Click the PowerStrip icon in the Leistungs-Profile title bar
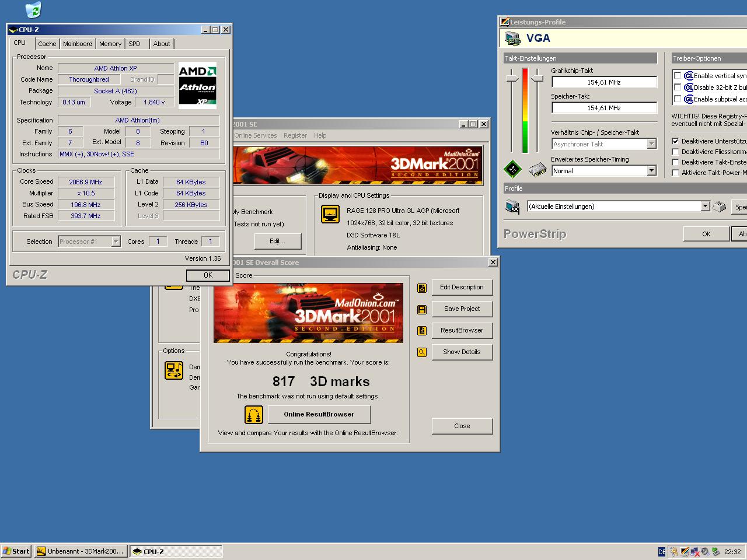747x560 pixels. pyautogui.click(x=505, y=22)
